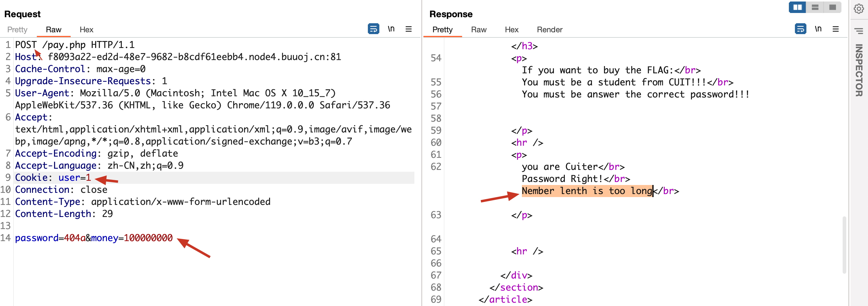This screenshot has width=868, height=306.
Task: Click the closing </div> tag on line 67
Action: (516, 275)
